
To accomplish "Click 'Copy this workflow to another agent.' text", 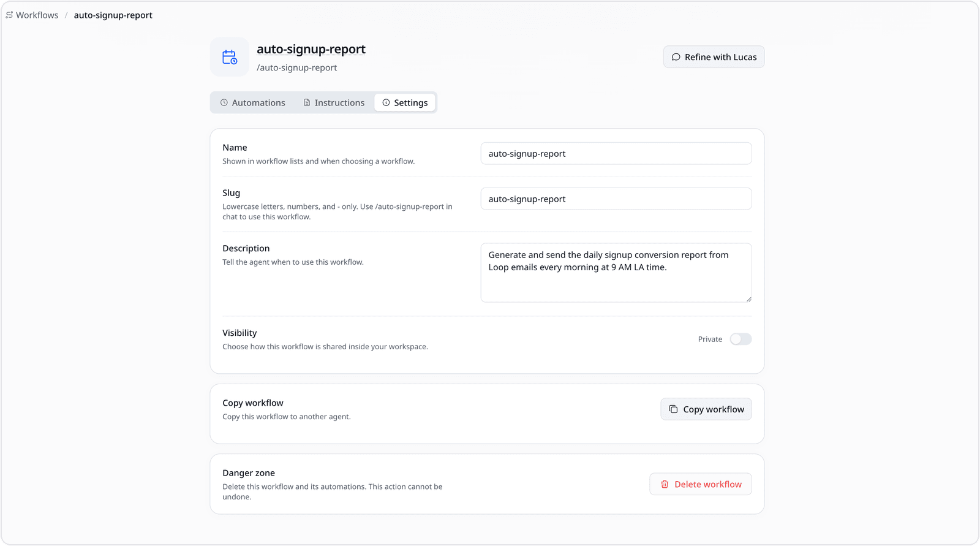I will (287, 417).
